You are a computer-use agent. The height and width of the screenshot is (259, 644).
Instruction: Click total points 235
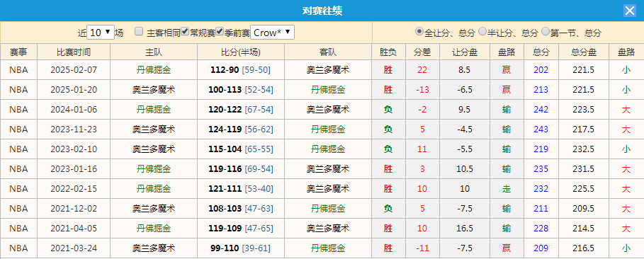point(541,168)
